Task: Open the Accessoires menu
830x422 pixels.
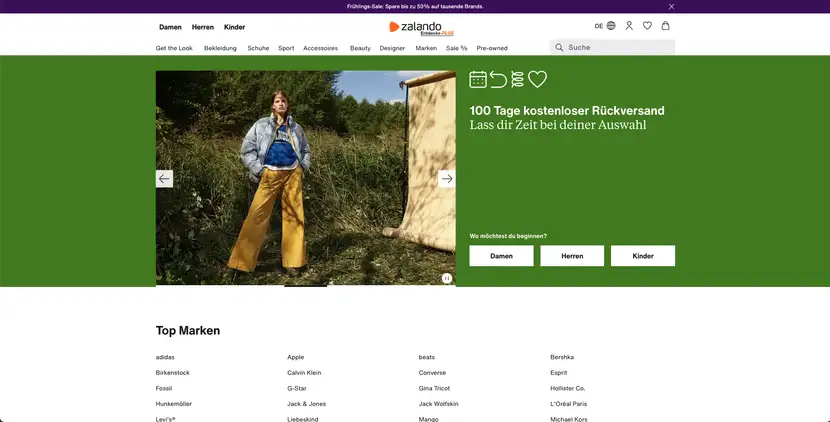Action: point(321,48)
